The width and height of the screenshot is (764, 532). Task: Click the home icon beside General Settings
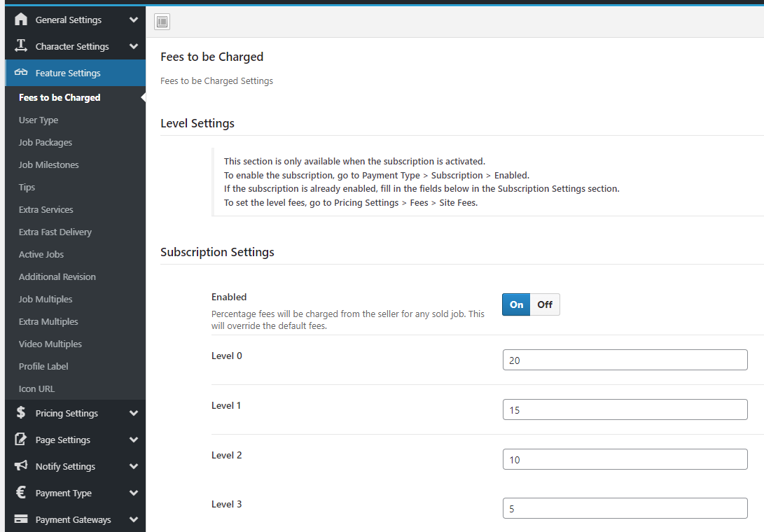coord(21,20)
